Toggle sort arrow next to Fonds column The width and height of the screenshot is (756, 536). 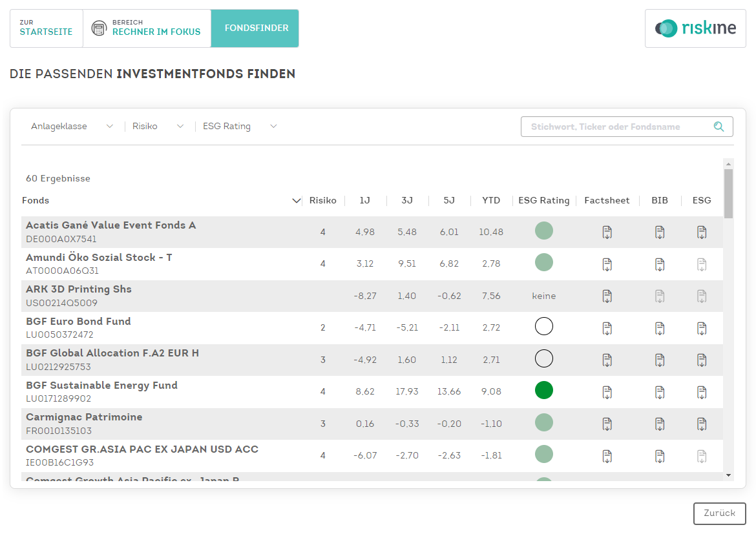(x=297, y=201)
